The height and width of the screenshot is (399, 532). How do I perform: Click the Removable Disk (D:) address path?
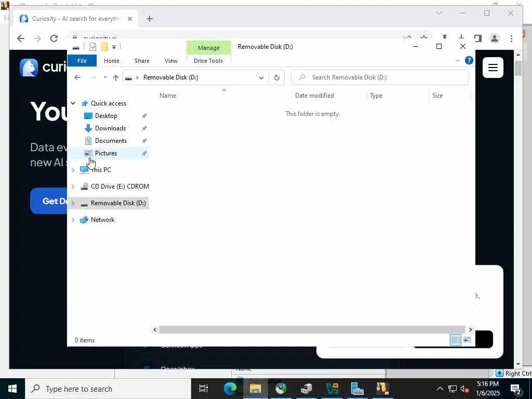170,77
